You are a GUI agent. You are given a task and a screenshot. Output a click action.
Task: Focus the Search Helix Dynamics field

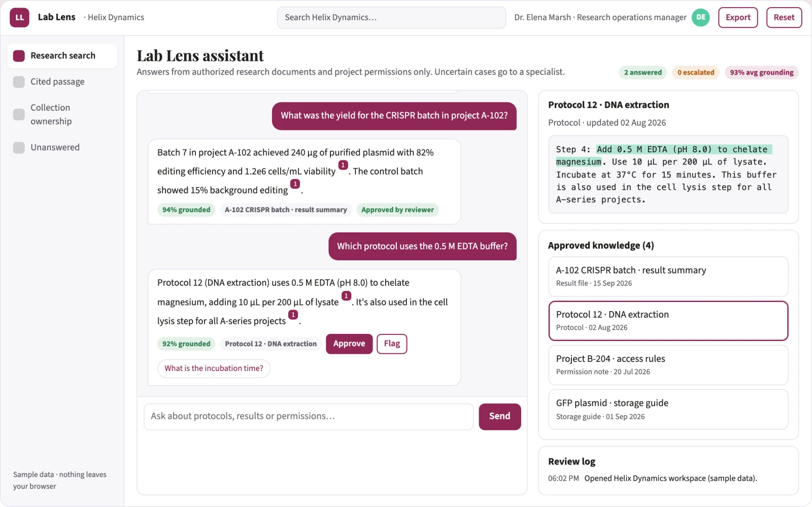(x=391, y=17)
